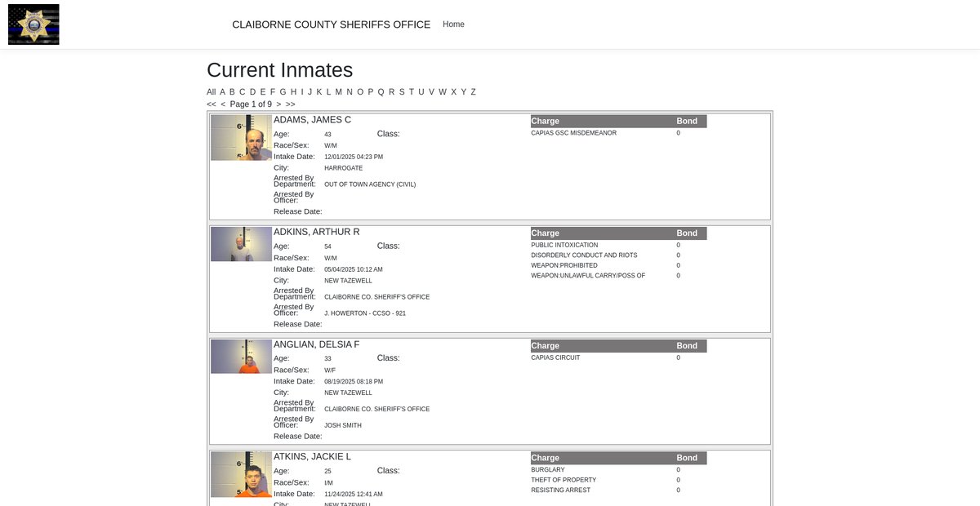The width and height of the screenshot is (980, 506).
Task: Select inmate name ADAMS, JAMES C
Action: pyautogui.click(x=312, y=120)
